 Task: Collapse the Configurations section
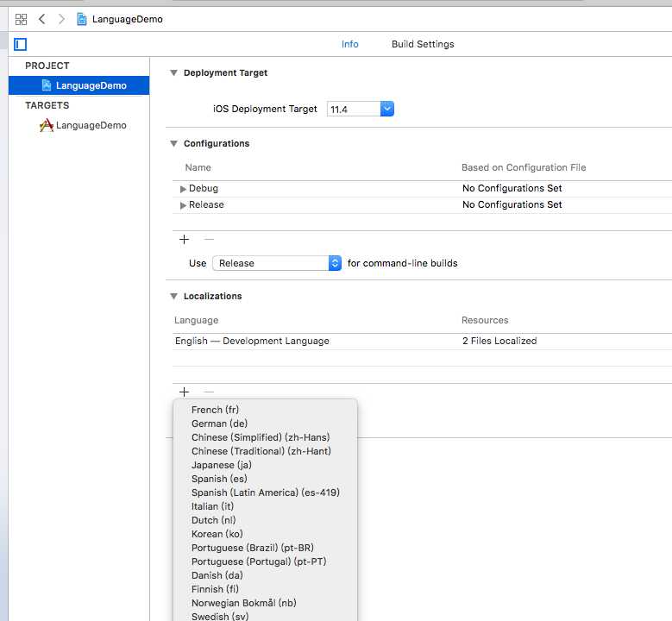coord(173,143)
